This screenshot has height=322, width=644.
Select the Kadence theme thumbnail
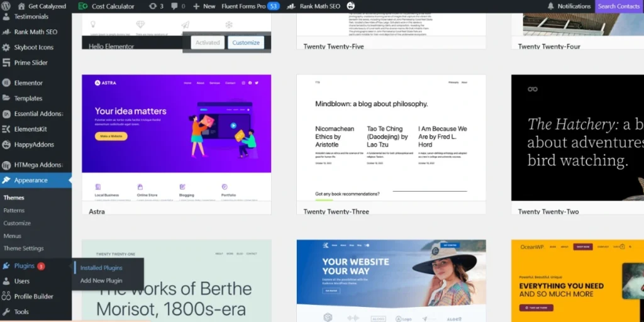[391, 281]
